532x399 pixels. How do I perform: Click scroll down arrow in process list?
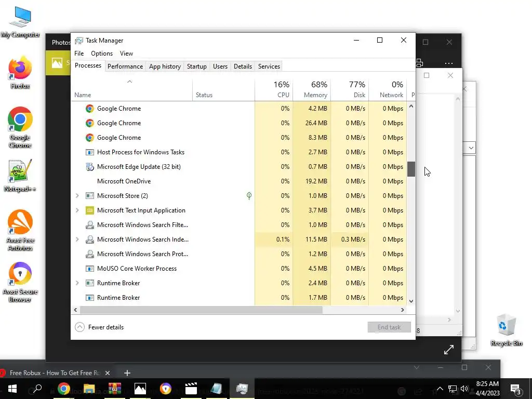tap(411, 301)
